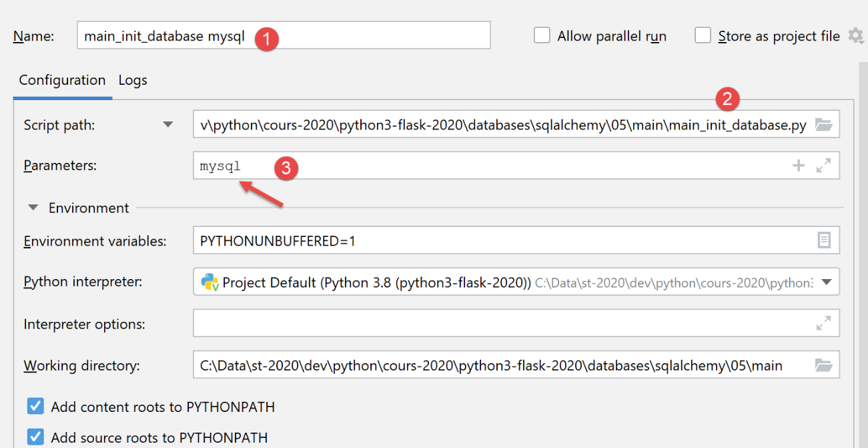
Task: Open environment variables edit dialog icon
Action: (824, 240)
